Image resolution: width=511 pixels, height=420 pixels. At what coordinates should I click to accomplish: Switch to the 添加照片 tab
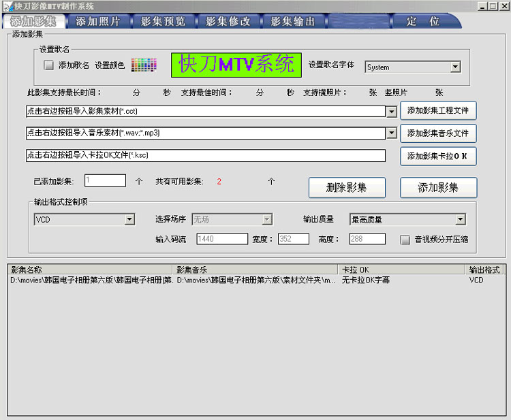pyautogui.click(x=97, y=22)
